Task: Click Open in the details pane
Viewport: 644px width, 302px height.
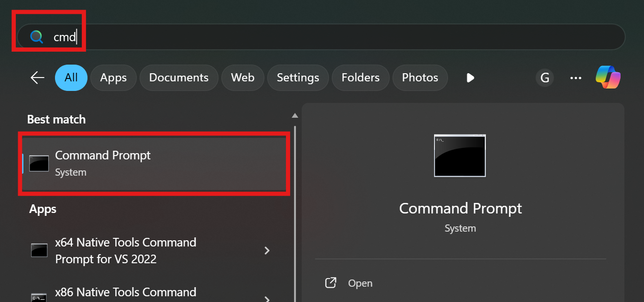Action: pyautogui.click(x=360, y=283)
